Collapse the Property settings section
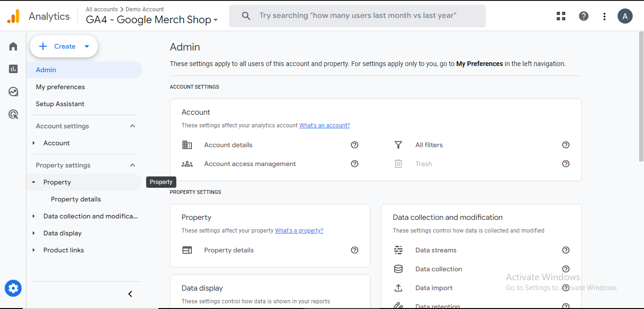This screenshot has height=309, width=644. point(132,165)
